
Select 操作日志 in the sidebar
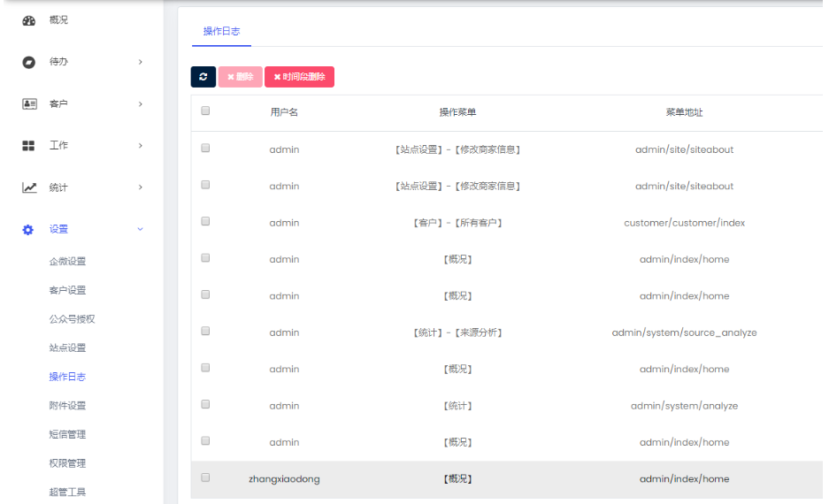67,378
